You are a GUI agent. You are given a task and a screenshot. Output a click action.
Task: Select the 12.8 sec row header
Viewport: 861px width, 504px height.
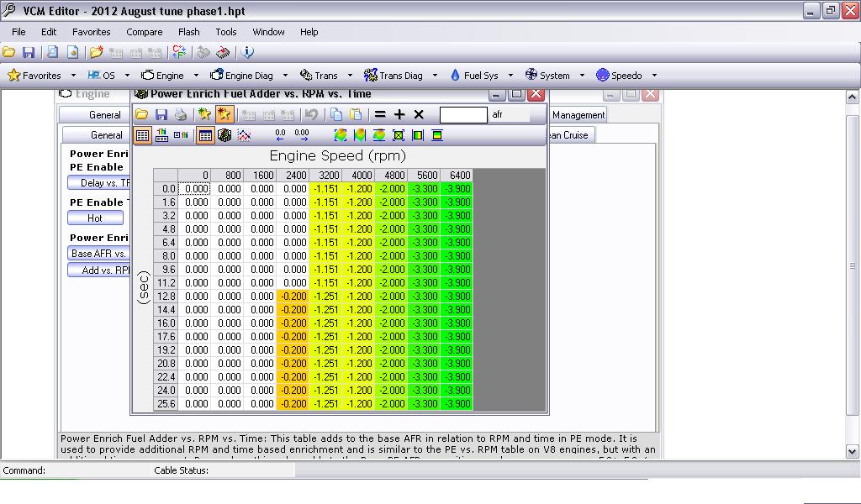(x=166, y=297)
